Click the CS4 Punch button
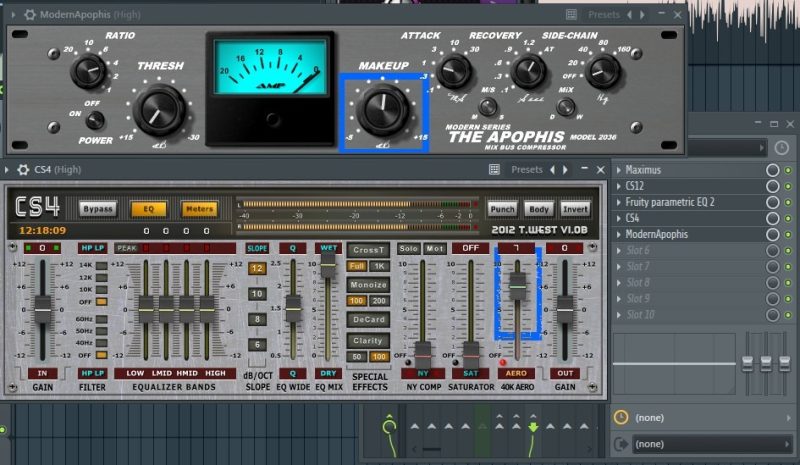The height and width of the screenshot is (465, 800). [503, 209]
